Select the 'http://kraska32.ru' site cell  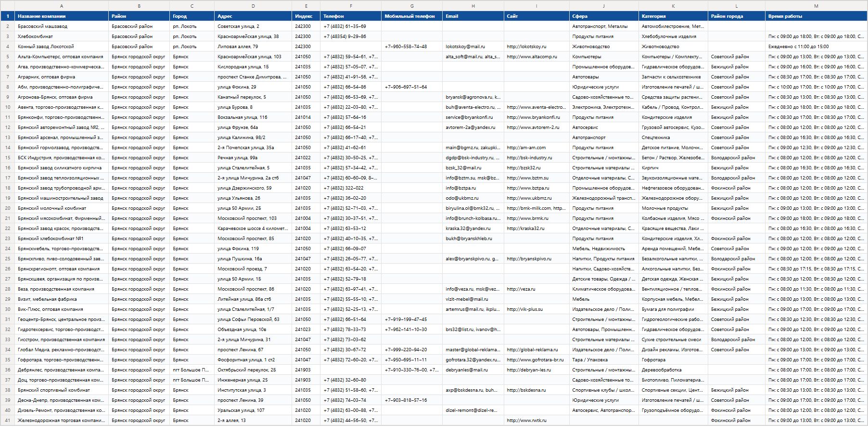(x=536, y=229)
